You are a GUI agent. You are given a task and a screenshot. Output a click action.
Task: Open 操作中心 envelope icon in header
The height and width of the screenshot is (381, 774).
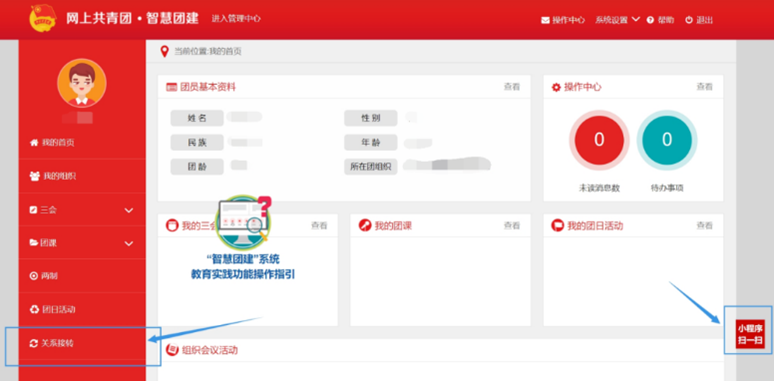[545, 20]
